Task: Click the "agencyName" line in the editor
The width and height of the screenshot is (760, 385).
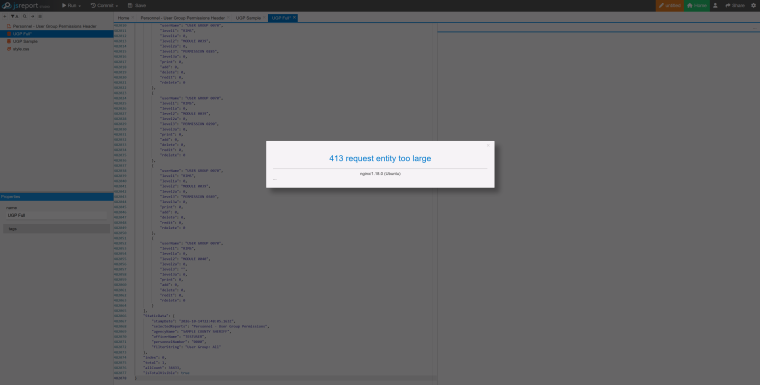Action: 191,332
